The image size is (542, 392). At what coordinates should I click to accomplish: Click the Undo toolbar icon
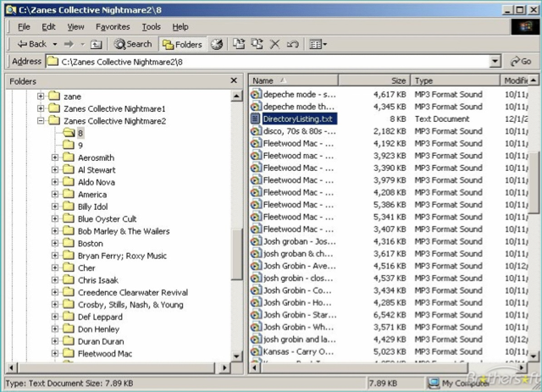coord(292,44)
